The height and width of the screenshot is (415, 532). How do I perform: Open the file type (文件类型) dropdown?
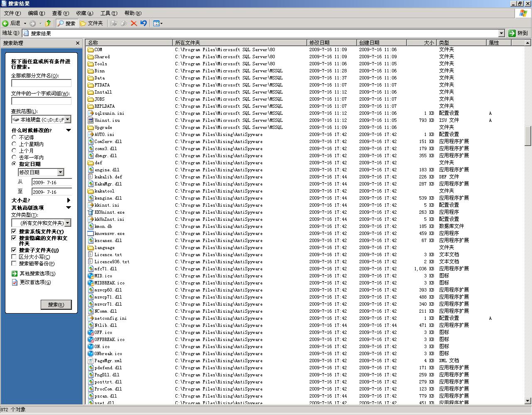pyautogui.click(x=67, y=223)
